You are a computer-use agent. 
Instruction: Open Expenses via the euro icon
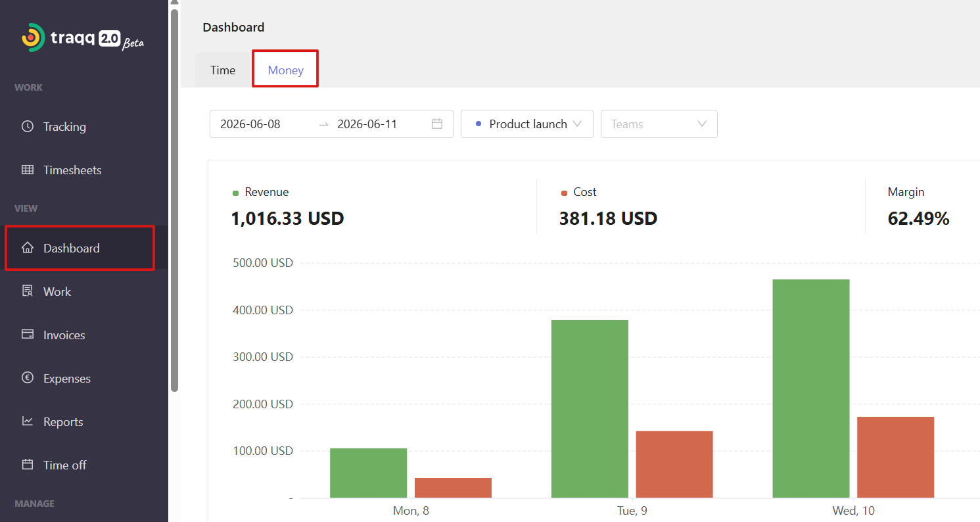coord(28,378)
